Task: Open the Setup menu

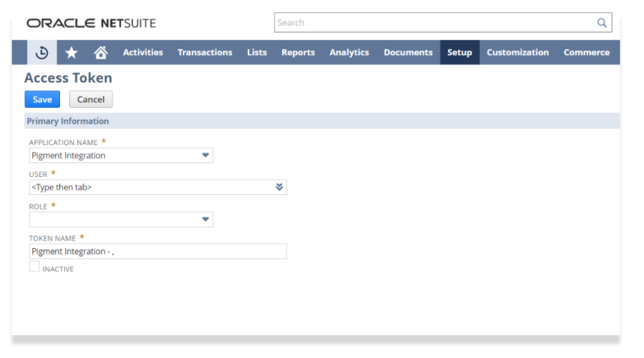Action: [x=460, y=53]
